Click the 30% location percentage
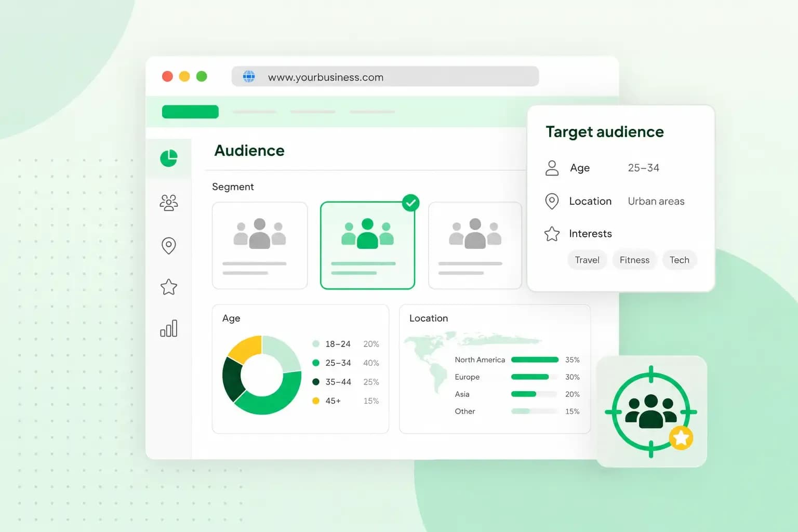Image resolution: width=798 pixels, height=532 pixels. [x=572, y=377]
